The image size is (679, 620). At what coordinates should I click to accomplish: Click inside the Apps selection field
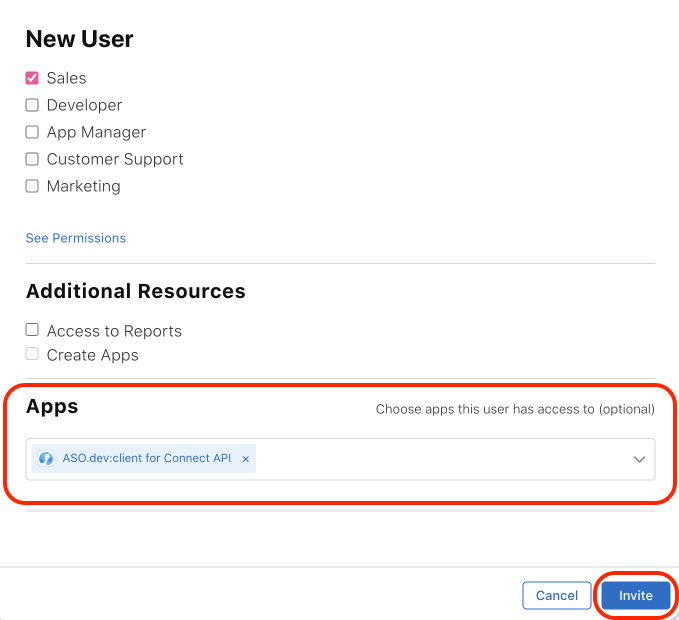340,459
